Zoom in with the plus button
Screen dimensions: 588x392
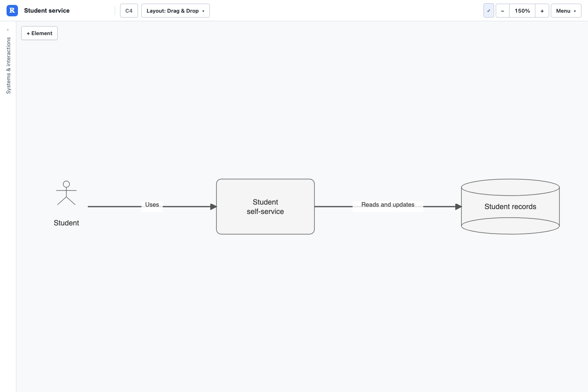point(542,11)
